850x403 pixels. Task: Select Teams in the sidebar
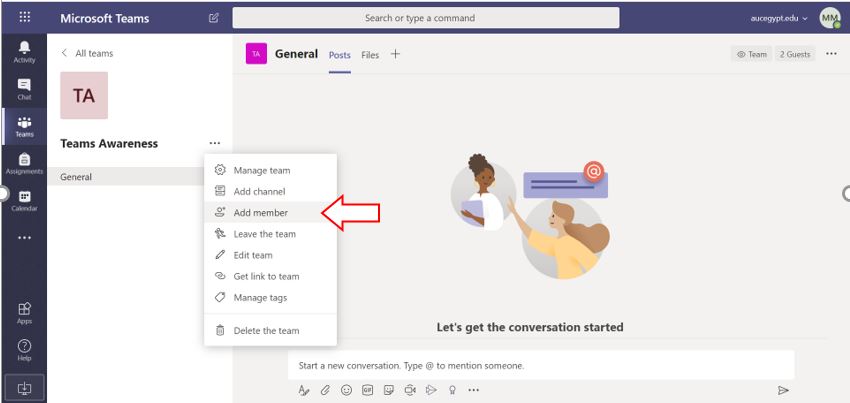(x=24, y=126)
